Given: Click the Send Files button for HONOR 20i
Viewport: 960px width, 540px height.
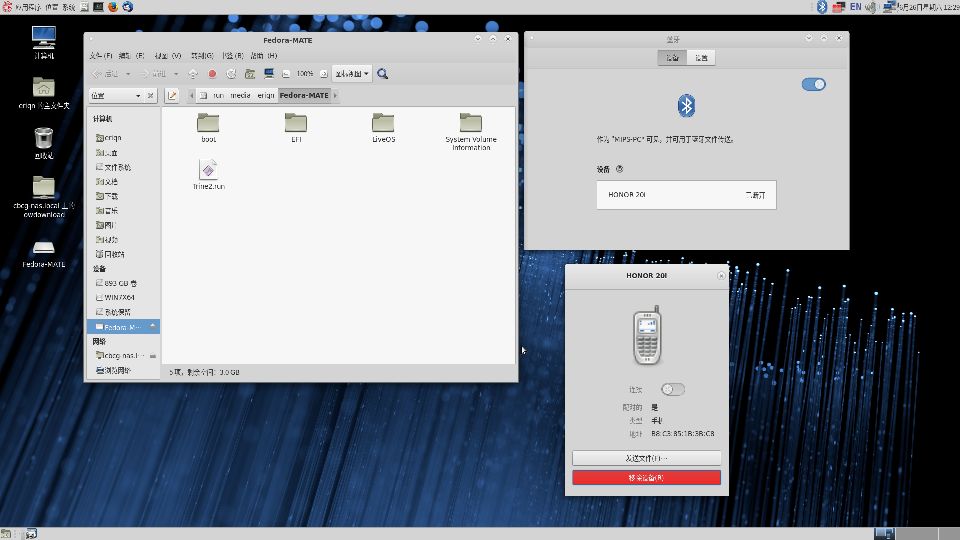Looking at the screenshot, I should [647, 458].
